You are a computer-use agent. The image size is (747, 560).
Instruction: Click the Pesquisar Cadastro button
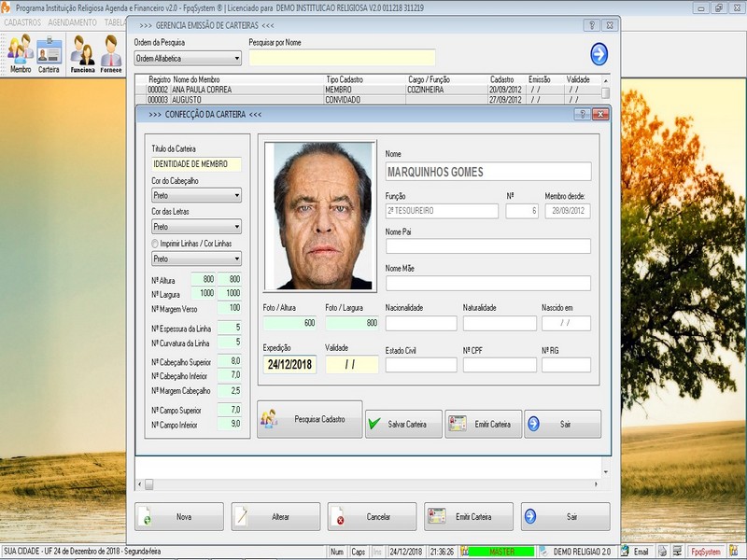click(x=310, y=419)
